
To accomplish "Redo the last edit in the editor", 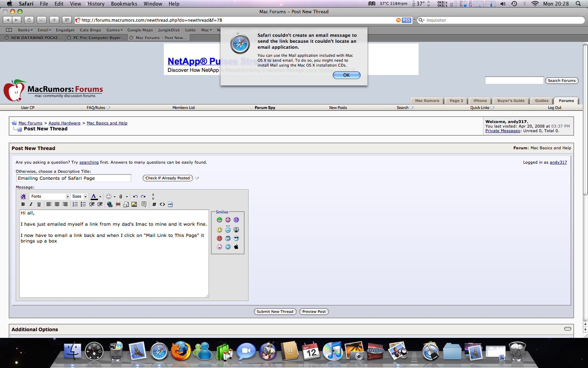I will 143,197.
